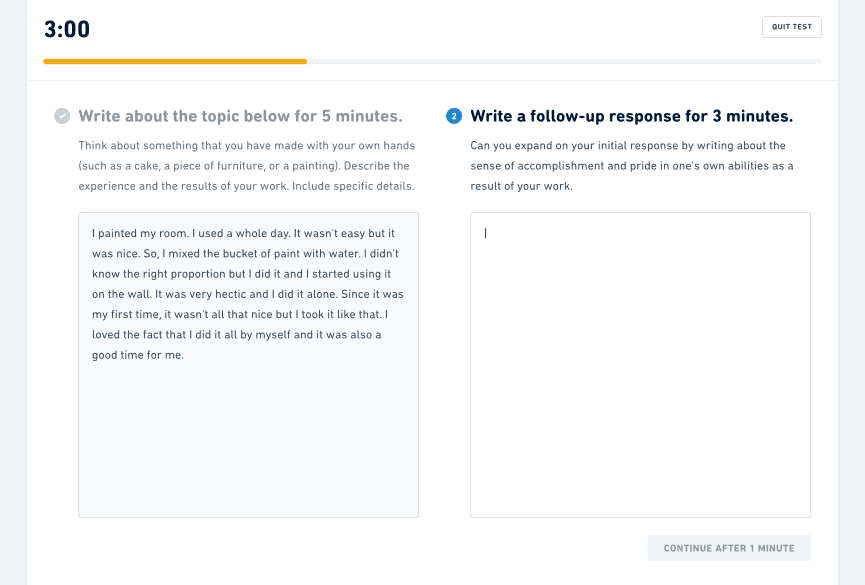Click the blue step 2 number badge

coord(454,116)
